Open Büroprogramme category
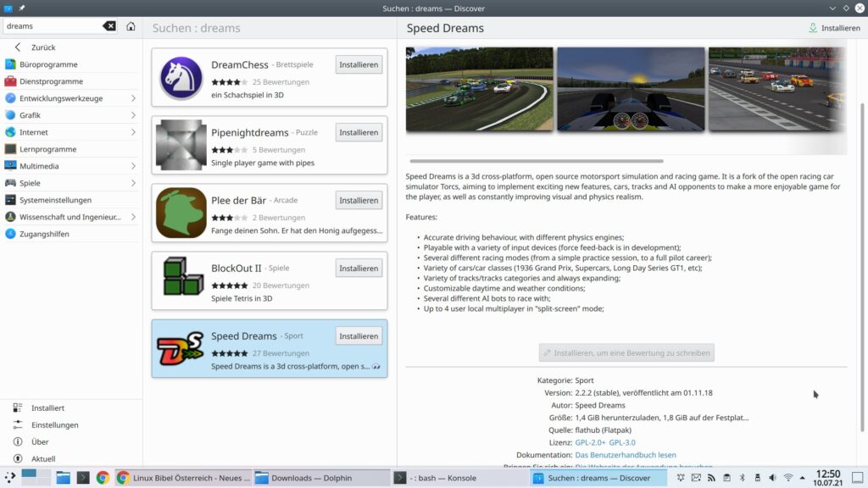 (70, 64)
